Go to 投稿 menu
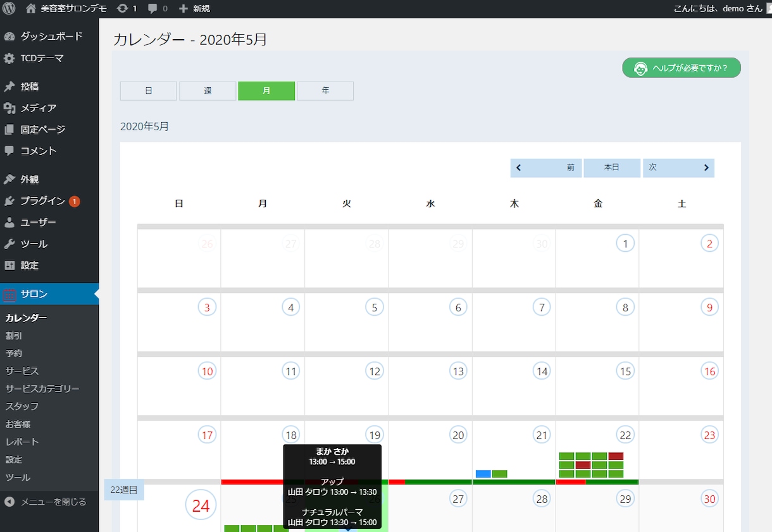Viewport: 772px width, 532px height. [49, 87]
